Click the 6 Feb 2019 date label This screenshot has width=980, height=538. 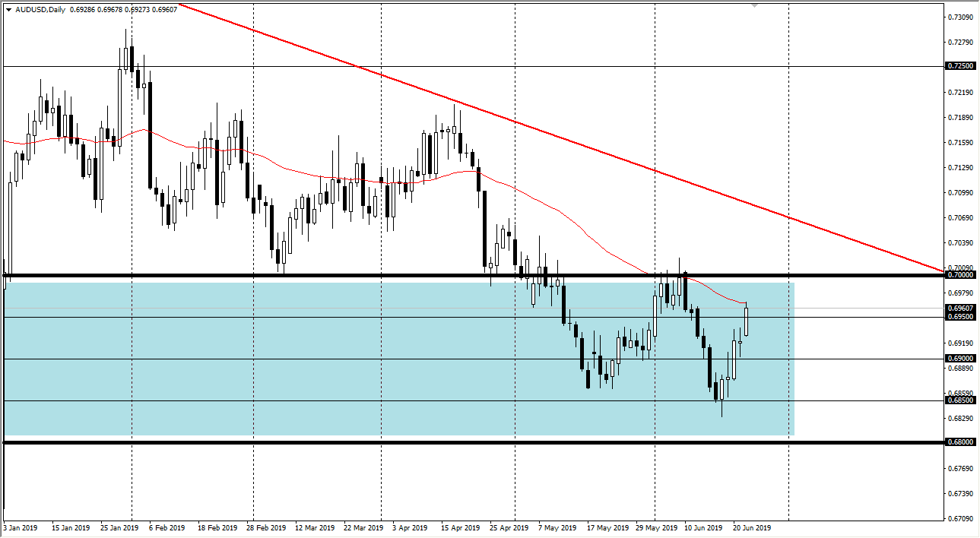click(x=167, y=527)
